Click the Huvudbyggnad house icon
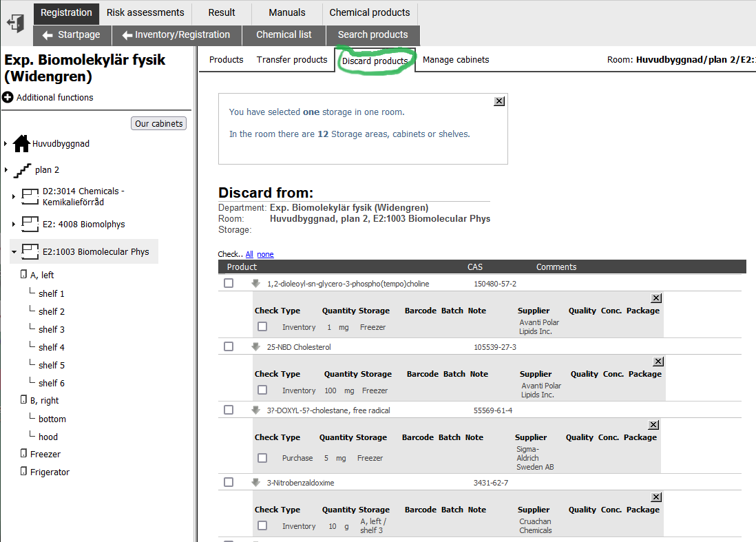Image resolution: width=756 pixels, height=542 pixels. click(x=21, y=143)
